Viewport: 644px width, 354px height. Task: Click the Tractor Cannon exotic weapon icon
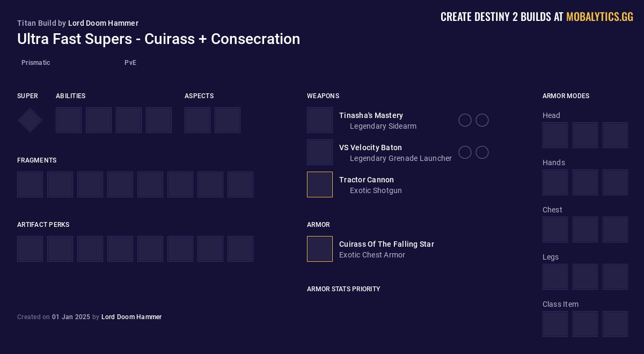point(320,185)
